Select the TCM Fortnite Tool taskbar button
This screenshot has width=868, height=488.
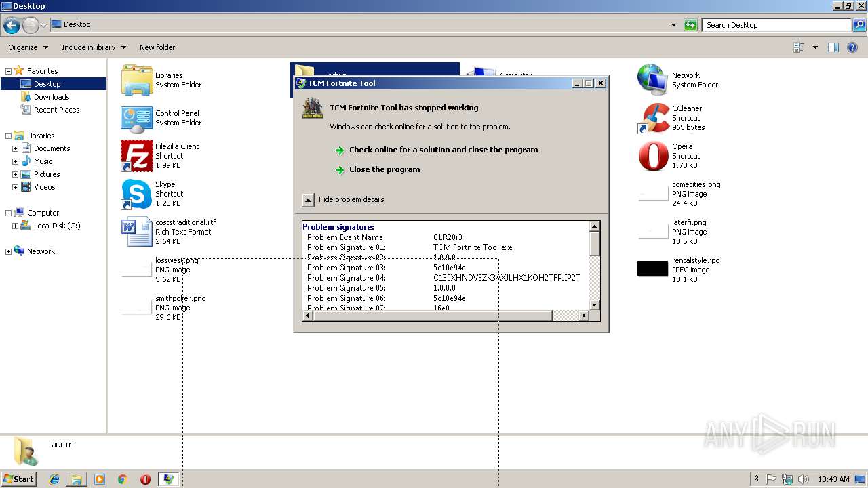[168, 479]
